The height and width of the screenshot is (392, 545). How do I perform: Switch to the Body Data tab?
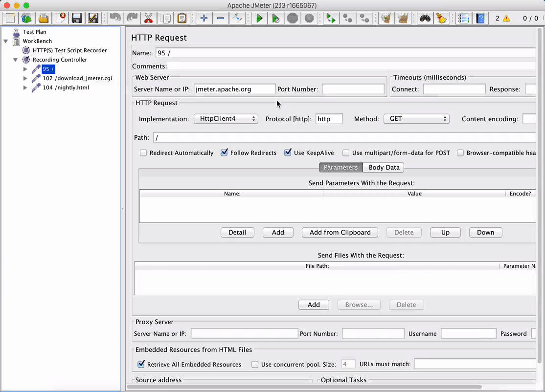pyautogui.click(x=384, y=167)
